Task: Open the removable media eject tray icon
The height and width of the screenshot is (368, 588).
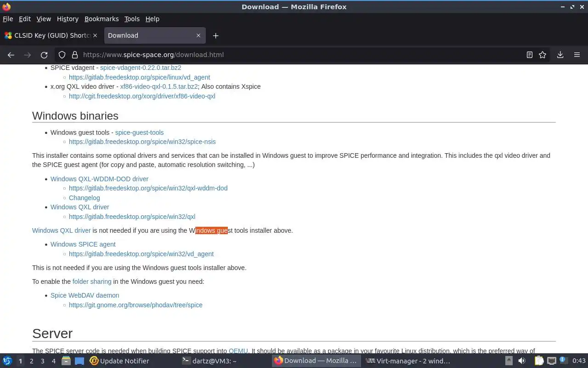Action: point(509,361)
